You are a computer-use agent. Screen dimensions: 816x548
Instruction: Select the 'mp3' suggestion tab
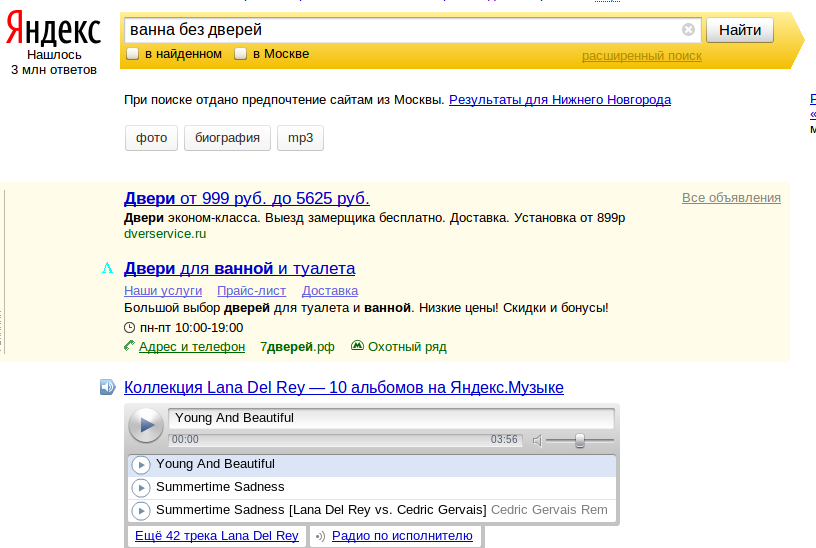300,138
